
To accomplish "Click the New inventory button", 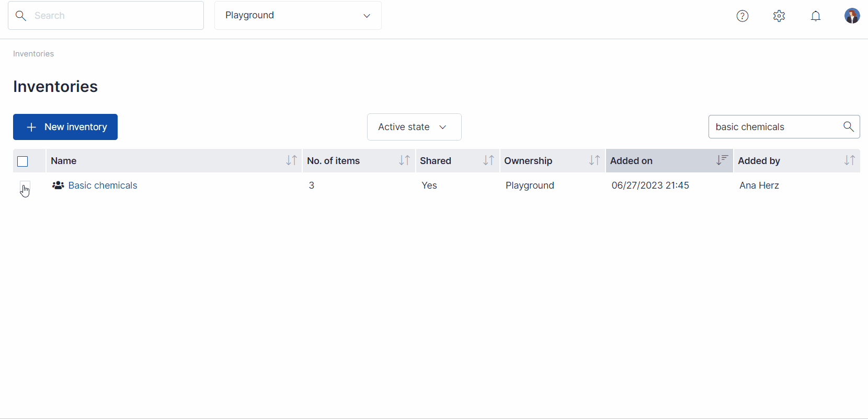I will (65, 127).
